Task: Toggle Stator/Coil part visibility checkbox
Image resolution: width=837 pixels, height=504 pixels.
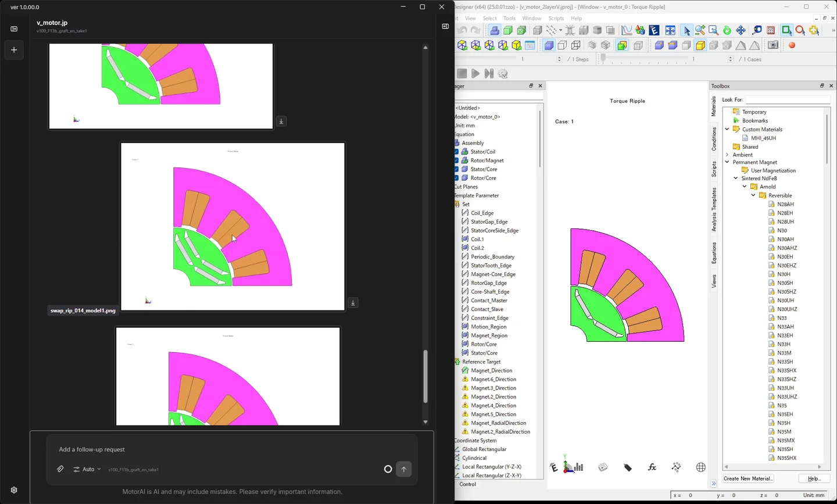Action: 457,152
